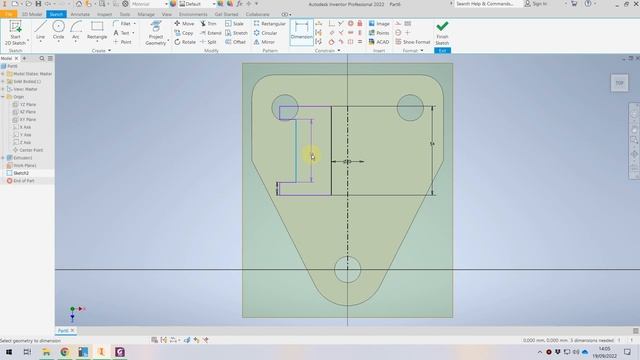Open the Constrain panel dropdown
The height and width of the screenshot is (360, 640).
tap(328, 51)
